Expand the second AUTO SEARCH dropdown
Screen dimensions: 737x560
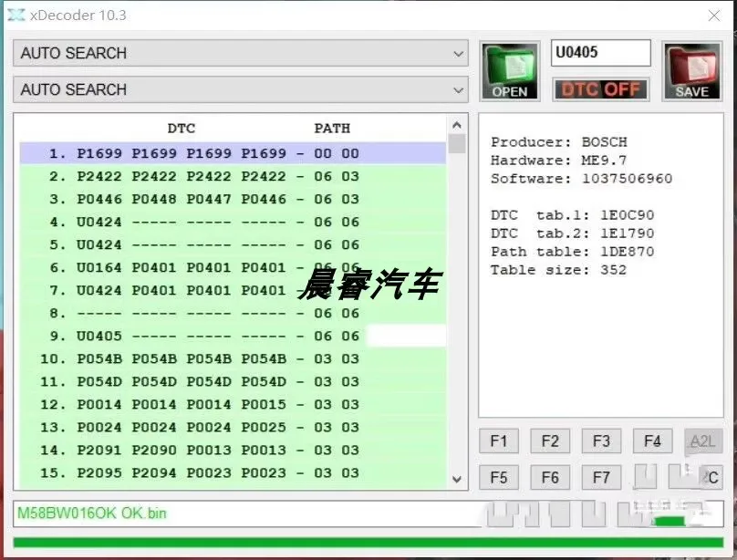(x=241, y=89)
